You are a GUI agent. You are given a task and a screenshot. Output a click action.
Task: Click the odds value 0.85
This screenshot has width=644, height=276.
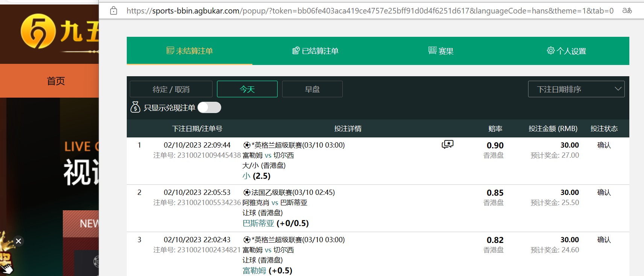495,193
